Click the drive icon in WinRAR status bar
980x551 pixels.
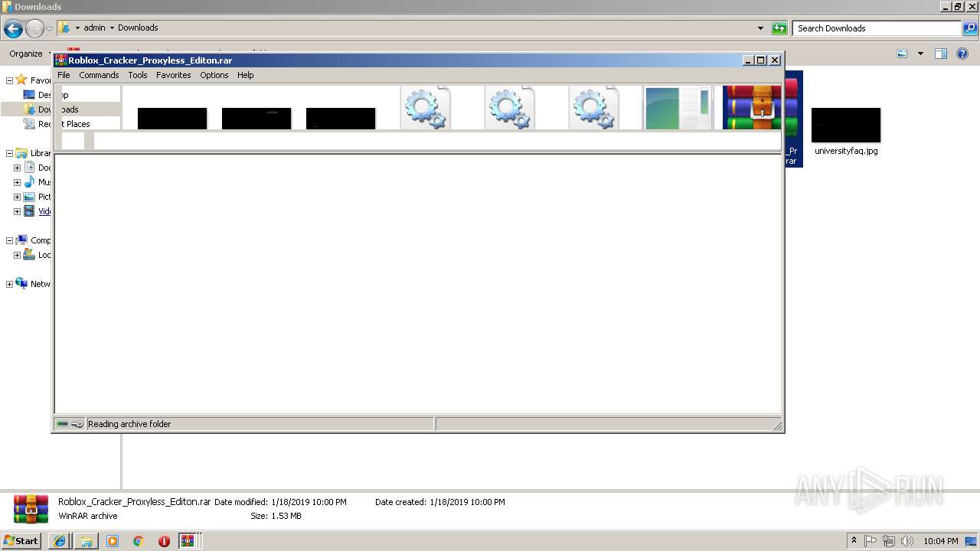[x=63, y=424]
